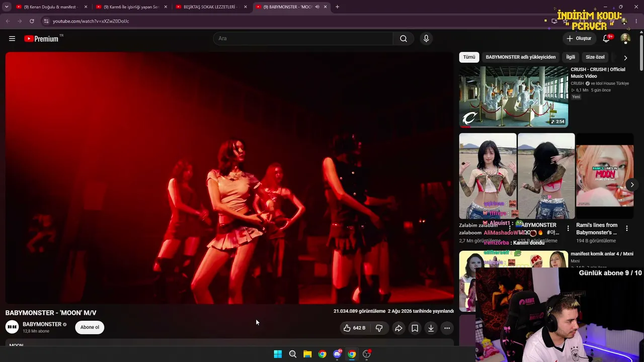Reload the page in Chrome

32,21
